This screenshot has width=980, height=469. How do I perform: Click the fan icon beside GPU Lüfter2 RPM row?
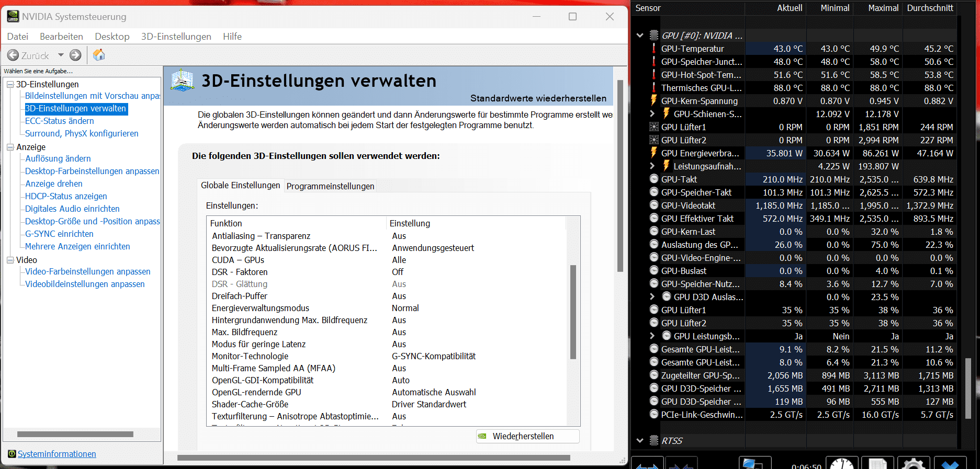654,140
